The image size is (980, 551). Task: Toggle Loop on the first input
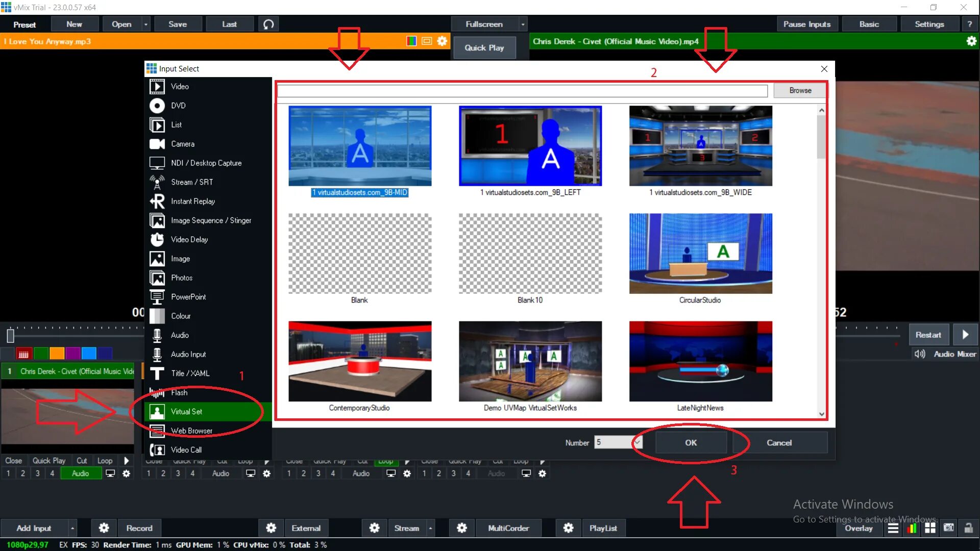coord(105,461)
